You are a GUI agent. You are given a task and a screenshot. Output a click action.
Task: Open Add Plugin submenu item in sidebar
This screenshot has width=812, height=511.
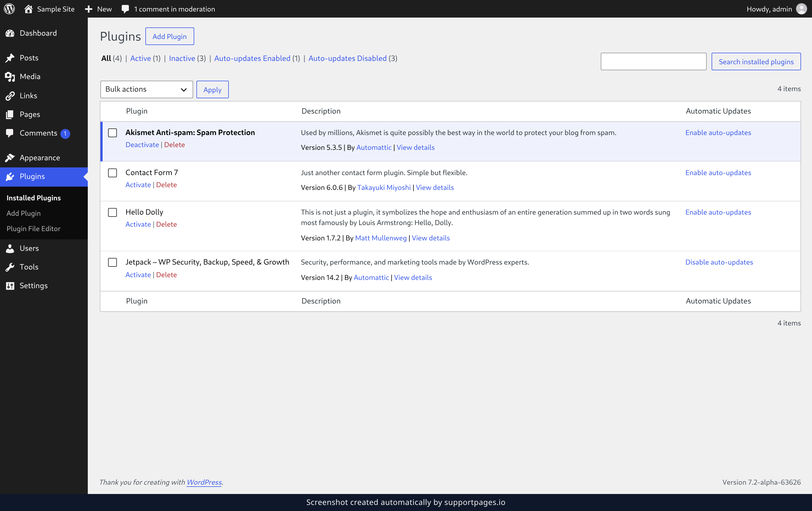24,213
